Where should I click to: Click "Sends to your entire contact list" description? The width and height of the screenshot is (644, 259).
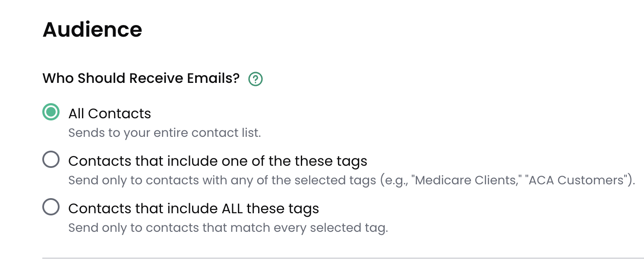point(164,133)
